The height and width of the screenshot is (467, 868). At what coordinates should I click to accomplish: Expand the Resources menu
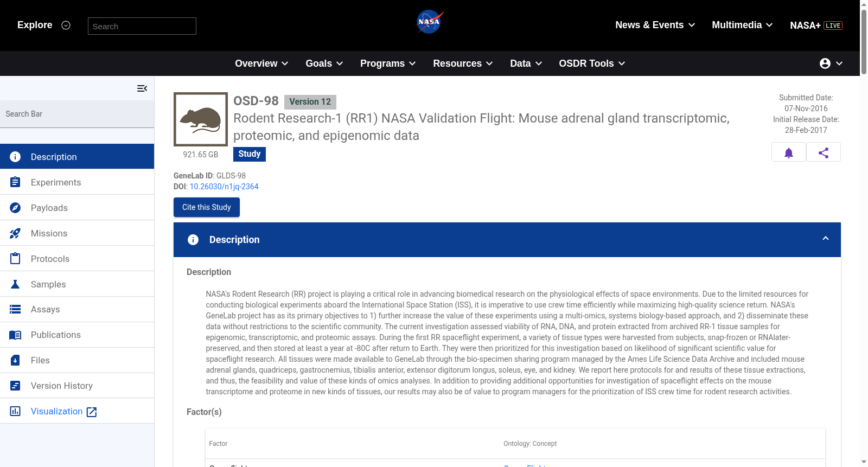pyautogui.click(x=463, y=63)
